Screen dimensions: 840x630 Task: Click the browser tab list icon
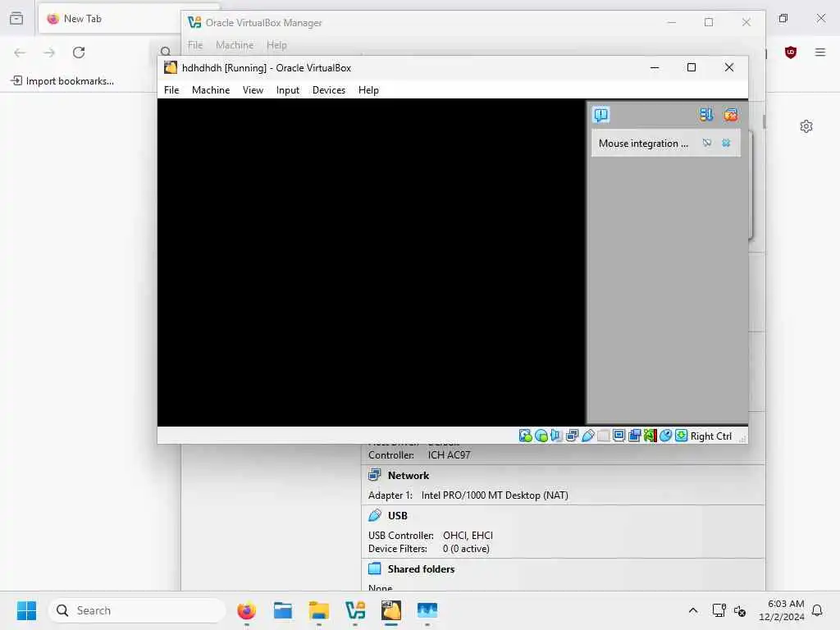click(16, 18)
